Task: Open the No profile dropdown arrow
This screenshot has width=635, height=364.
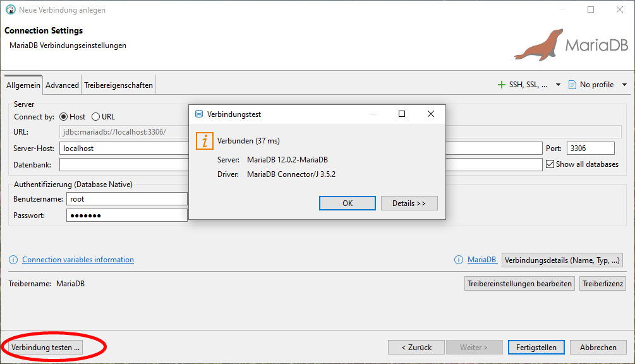Action: click(x=624, y=85)
